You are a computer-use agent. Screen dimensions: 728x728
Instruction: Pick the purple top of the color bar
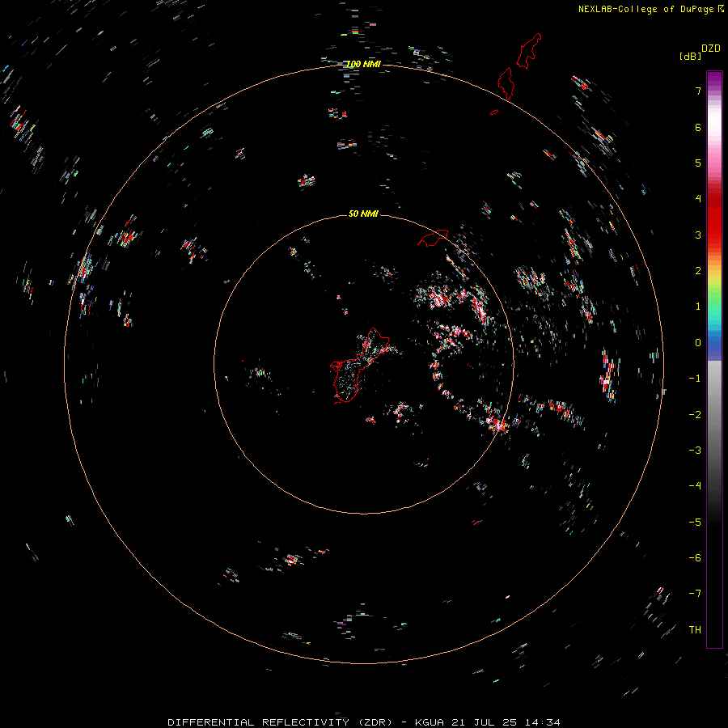point(714,79)
